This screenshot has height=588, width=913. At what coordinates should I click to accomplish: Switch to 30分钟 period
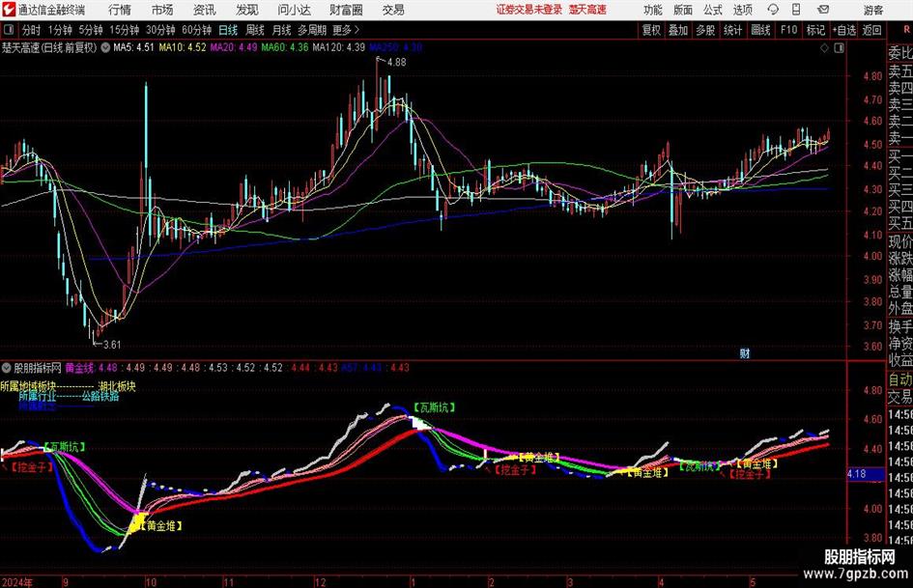click(160, 30)
